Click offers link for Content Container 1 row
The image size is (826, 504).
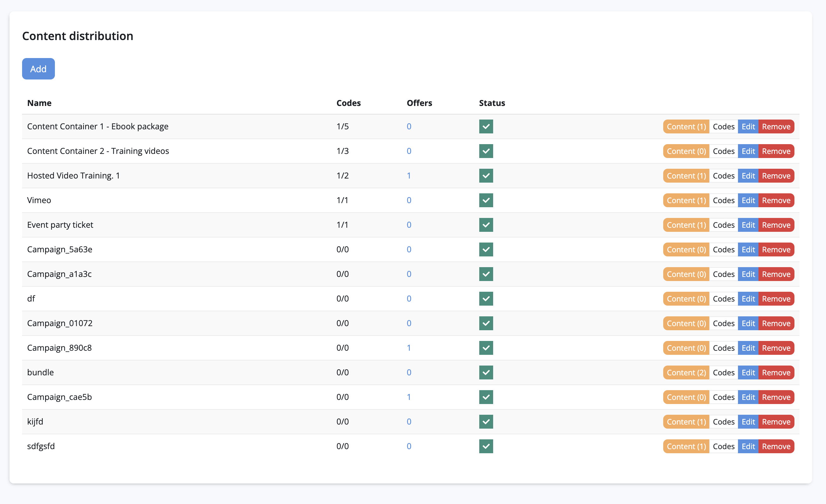point(409,126)
